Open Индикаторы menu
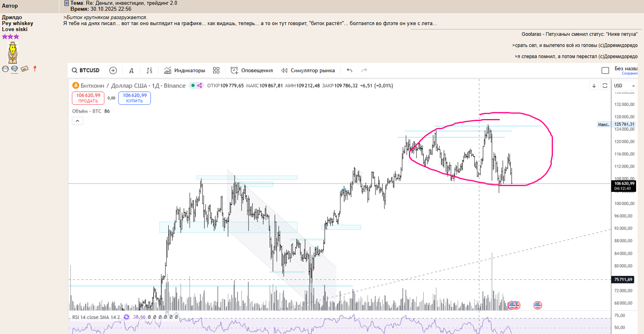 185,70
